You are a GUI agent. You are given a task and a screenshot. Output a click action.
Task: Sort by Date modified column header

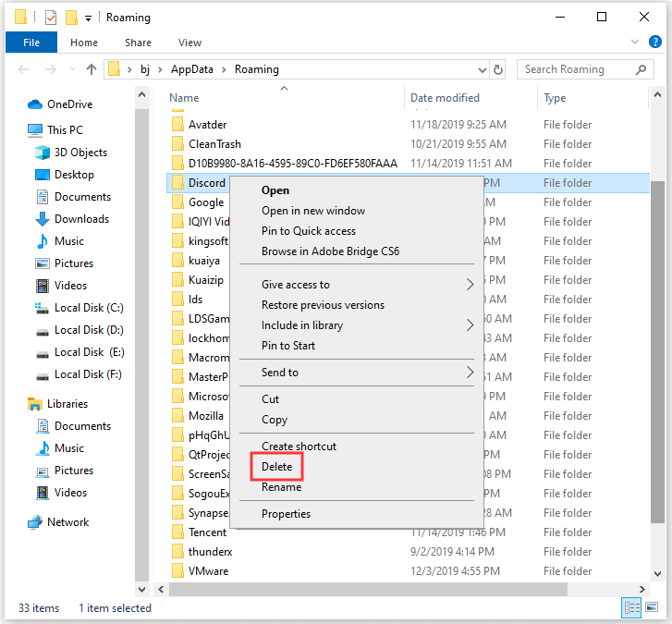click(x=470, y=98)
